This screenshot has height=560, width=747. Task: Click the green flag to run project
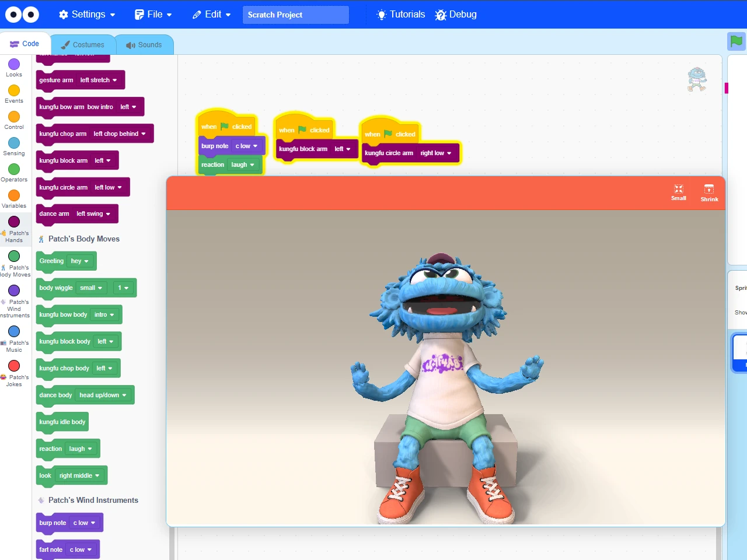pos(736,41)
